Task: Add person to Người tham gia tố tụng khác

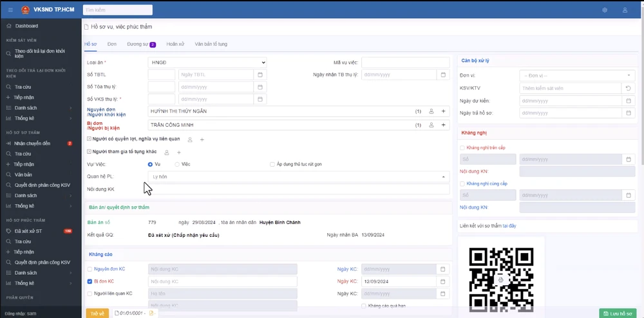Action: (x=179, y=152)
